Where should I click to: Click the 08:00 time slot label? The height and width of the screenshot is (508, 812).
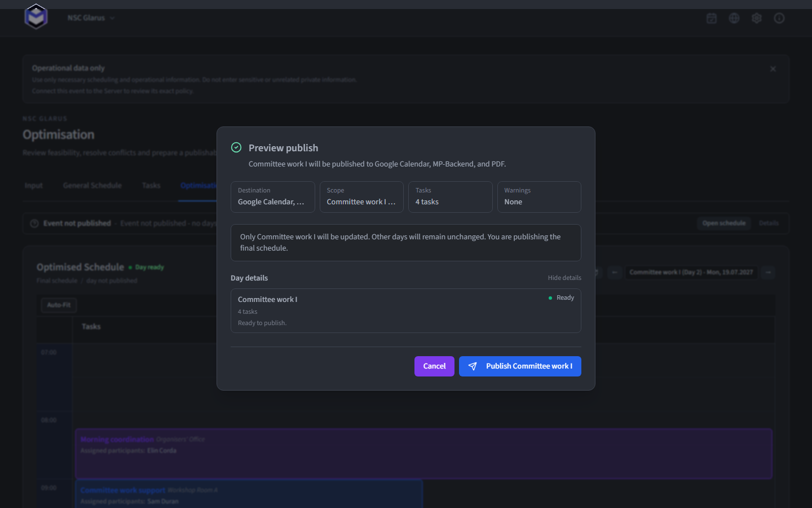49,421
